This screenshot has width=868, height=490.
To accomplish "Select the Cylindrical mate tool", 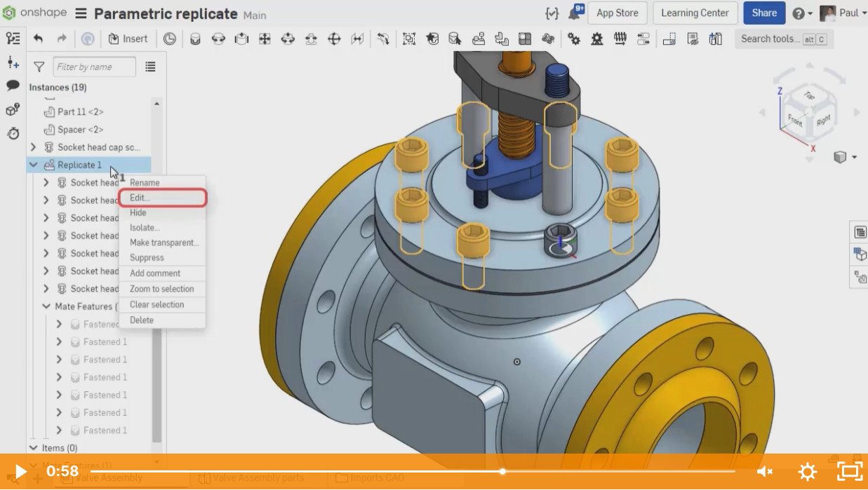I will pyautogui.click(x=288, y=39).
